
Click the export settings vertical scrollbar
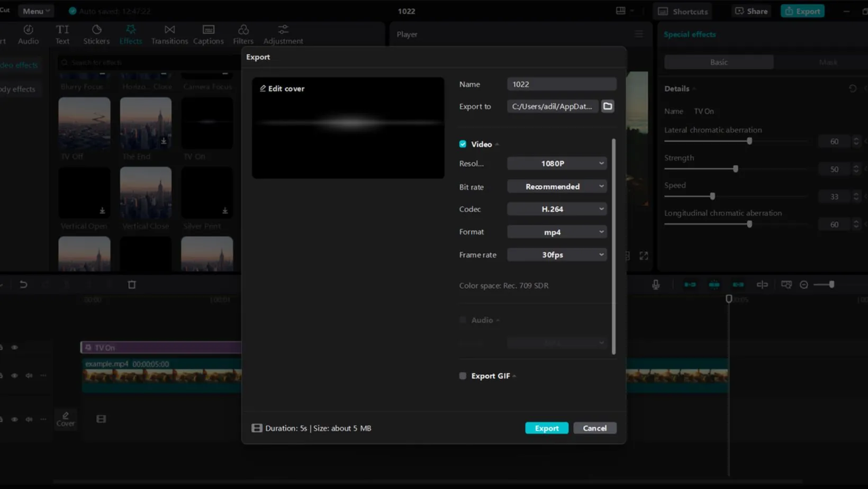pyautogui.click(x=614, y=247)
